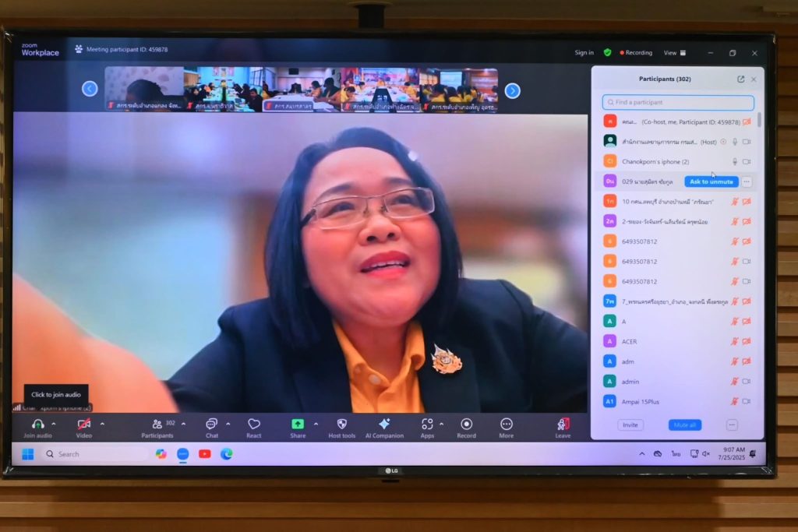Open the More options icon
Image resolution: width=798 pixels, height=532 pixels.
coord(506,425)
